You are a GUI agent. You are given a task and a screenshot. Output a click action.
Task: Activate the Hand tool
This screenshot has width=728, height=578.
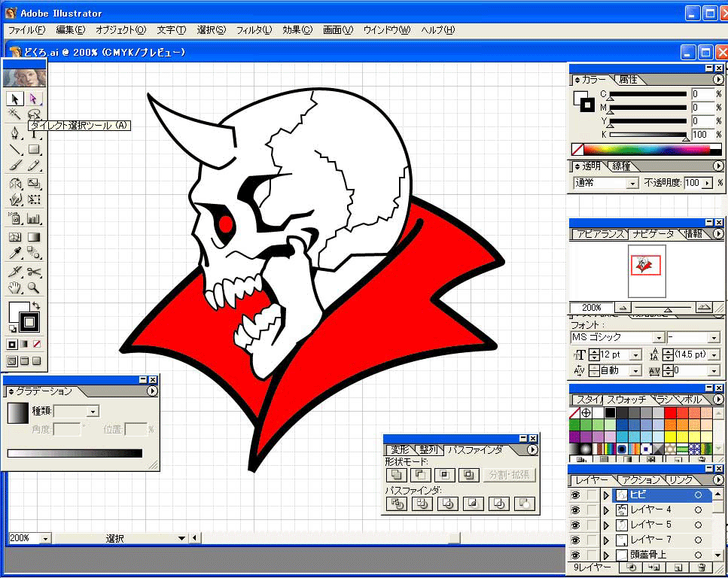point(14,287)
